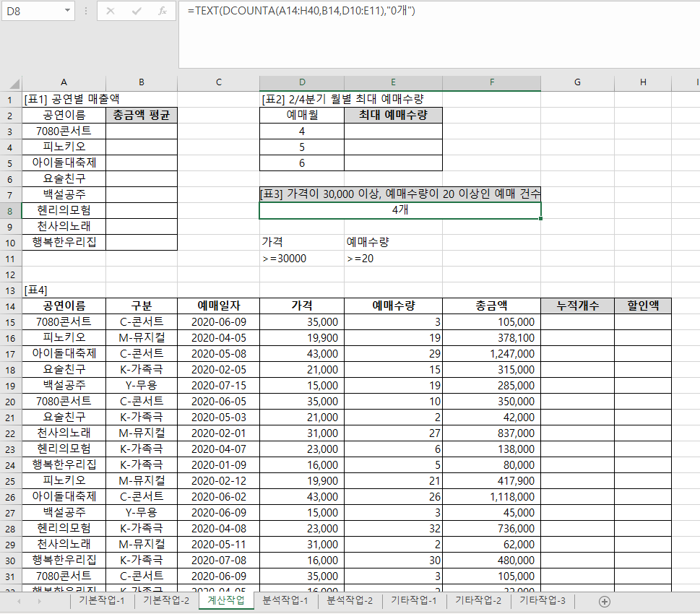Select the 분석작업-2 sheet tab

[x=350, y=601]
